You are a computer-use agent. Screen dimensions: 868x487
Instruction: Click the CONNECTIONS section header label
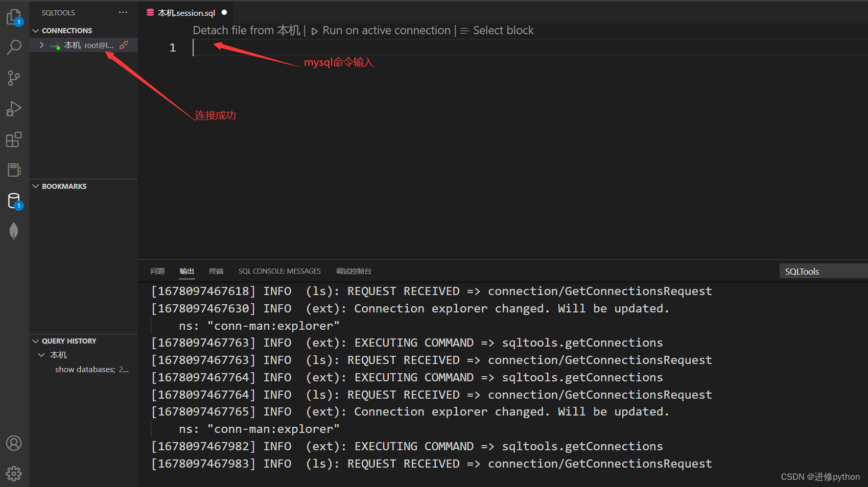(x=67, y=31)
